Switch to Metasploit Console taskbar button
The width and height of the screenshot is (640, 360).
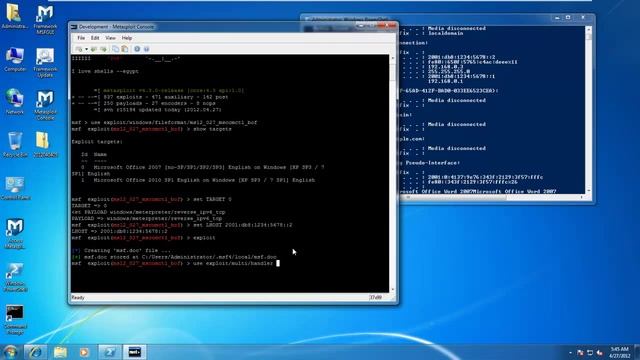pos(134,352)
